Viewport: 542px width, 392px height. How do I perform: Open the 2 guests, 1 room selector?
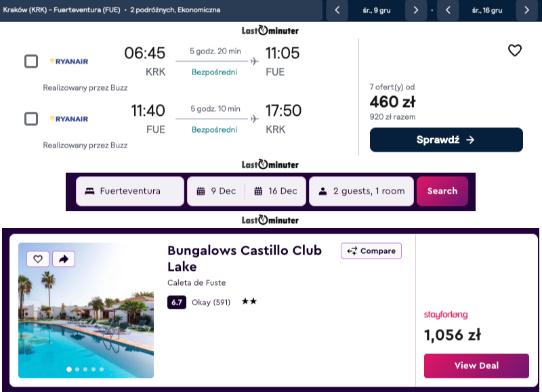361,191
